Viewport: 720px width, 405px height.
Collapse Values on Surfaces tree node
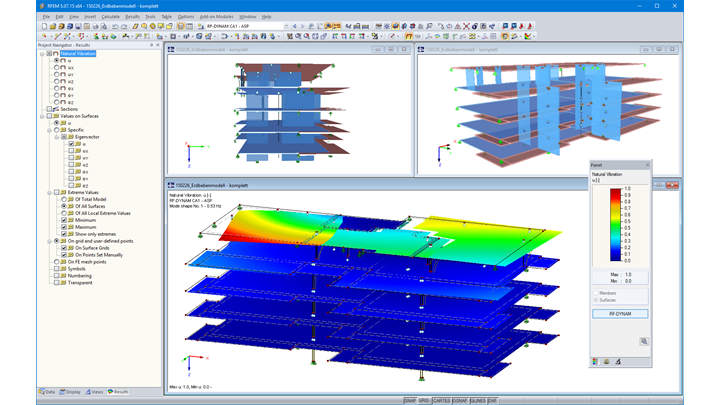pyautogui.click(x=42, y=116)
